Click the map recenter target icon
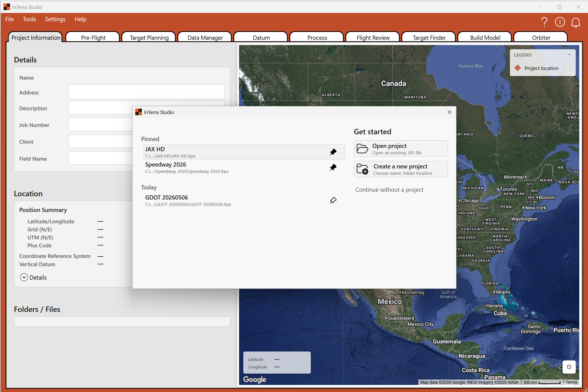The height and width of the screenshot is (392, 588). point(569,367)
